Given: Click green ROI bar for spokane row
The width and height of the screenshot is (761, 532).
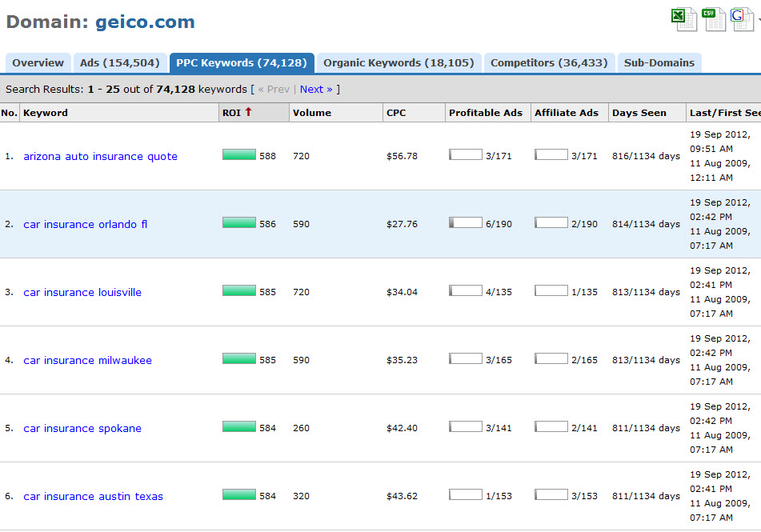Looking at the screenshot, I should point(238,426).
